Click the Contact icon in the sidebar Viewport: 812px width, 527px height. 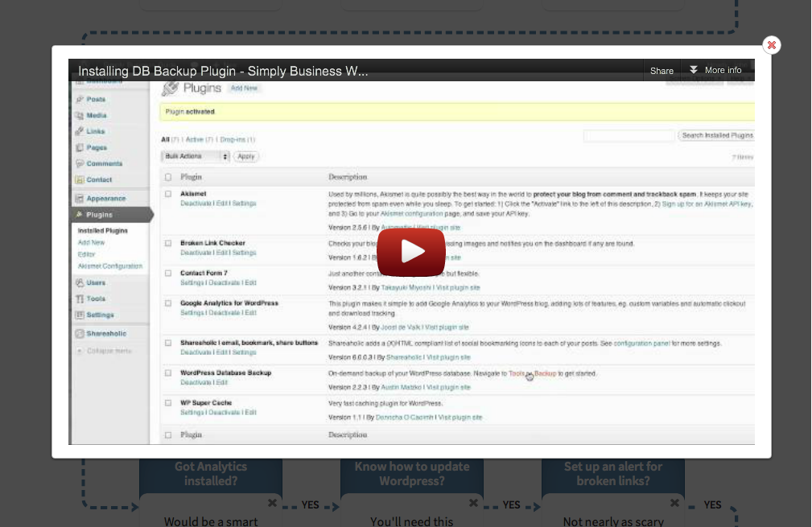(79, 179)
